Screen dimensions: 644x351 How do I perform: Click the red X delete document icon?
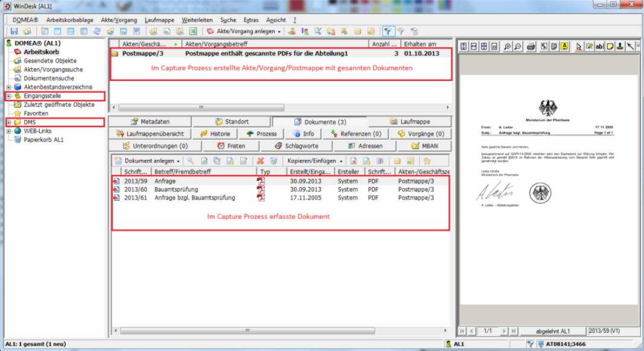(260, 161)
